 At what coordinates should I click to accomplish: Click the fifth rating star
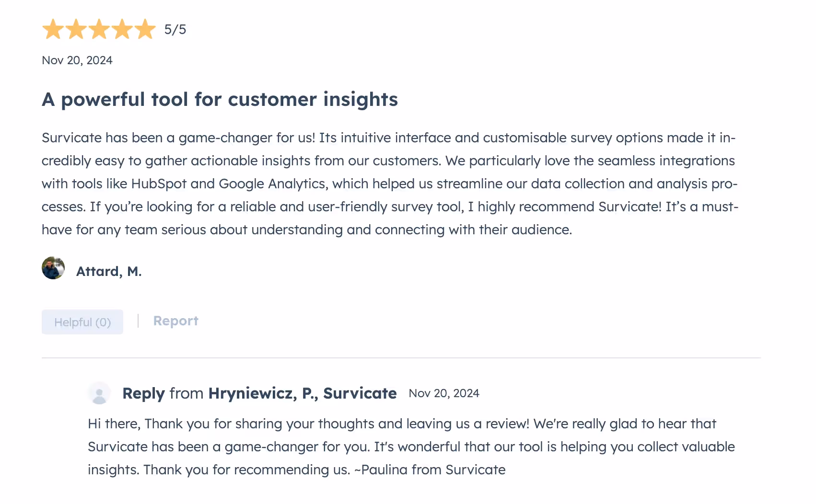coord(145,29)
